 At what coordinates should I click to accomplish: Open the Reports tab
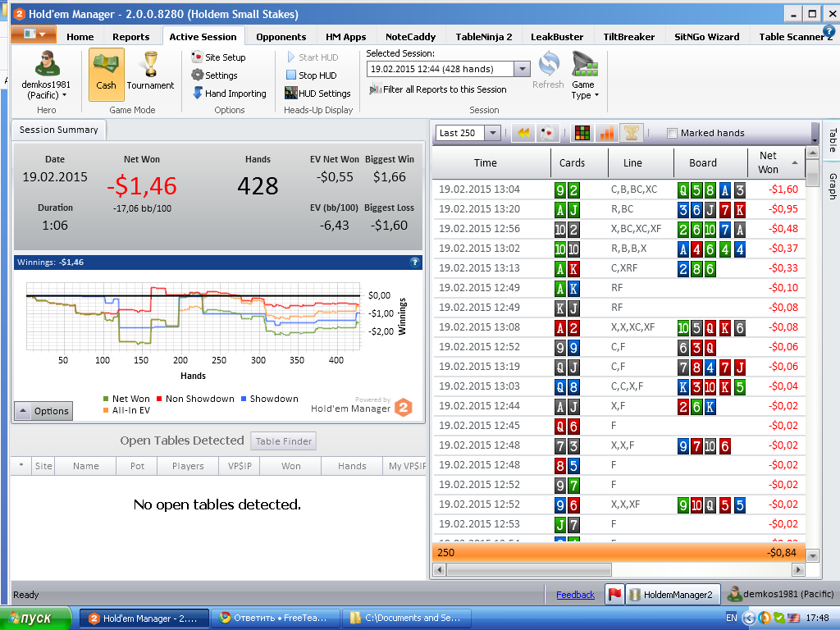click(130, 36)
